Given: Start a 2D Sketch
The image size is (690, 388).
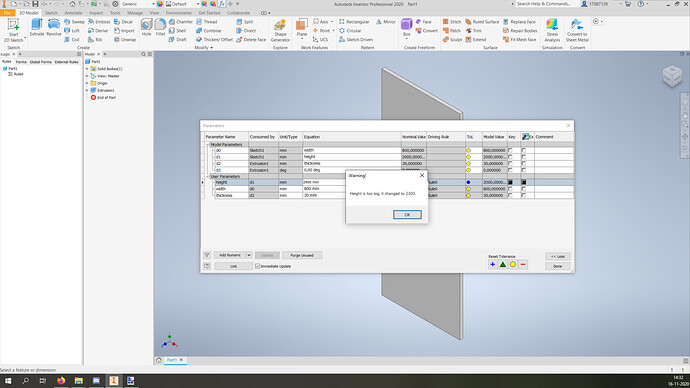Looking at the screenshot, I should (x=14, y=30).
